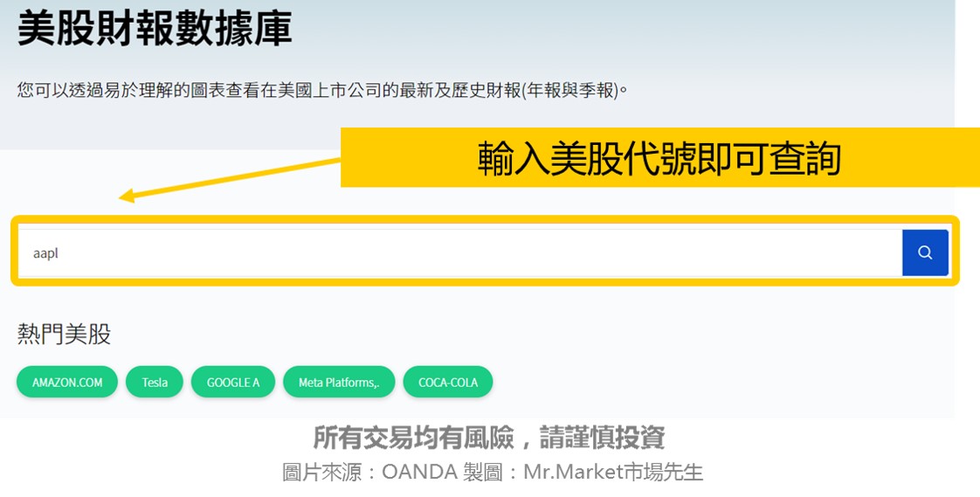
Task: Click the search field containing "aapl"
Action: click(x=460, y=252)
